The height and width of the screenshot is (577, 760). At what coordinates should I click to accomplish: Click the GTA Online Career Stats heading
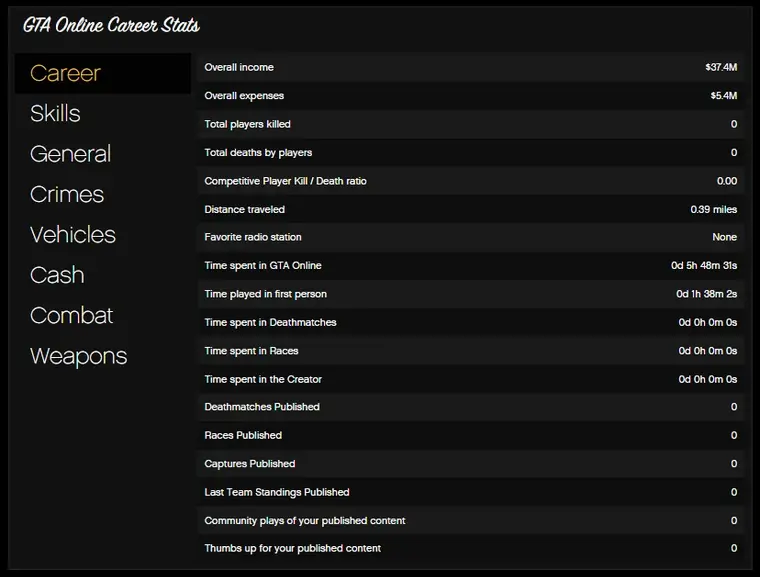coord(111,25)
